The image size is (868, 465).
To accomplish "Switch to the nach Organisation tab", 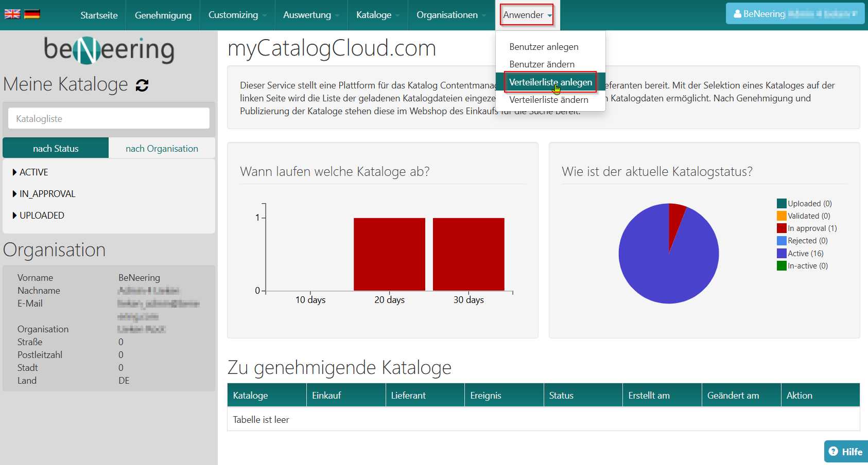I will coord(162,149).
